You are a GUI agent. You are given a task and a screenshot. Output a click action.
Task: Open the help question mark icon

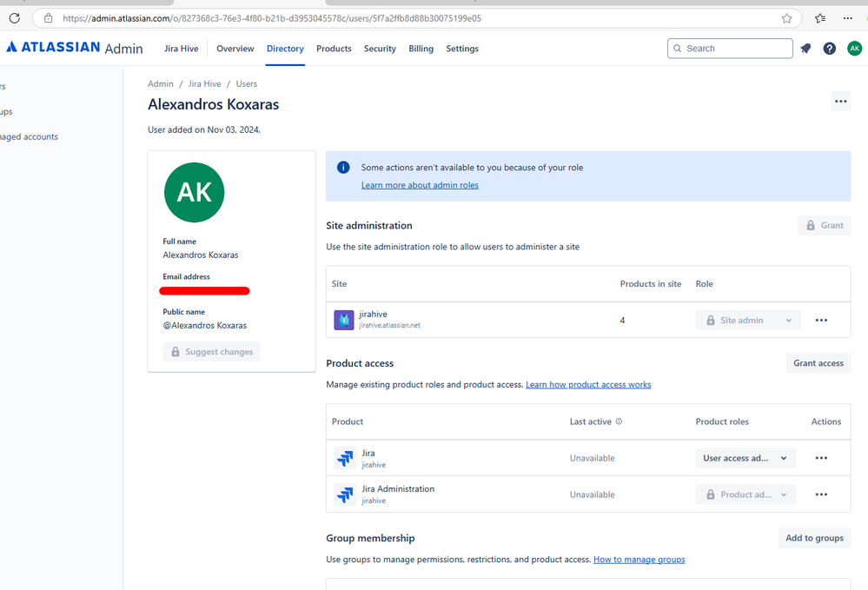829,49
